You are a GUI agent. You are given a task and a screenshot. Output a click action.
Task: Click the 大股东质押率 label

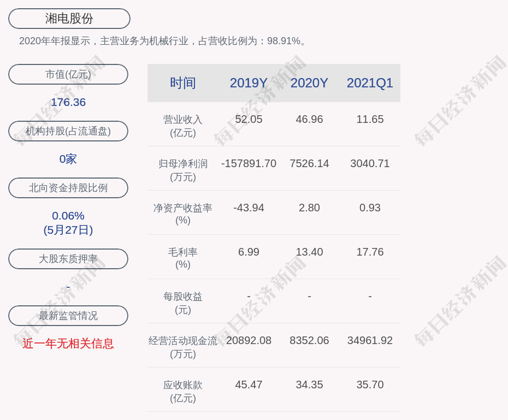point(68,259)
